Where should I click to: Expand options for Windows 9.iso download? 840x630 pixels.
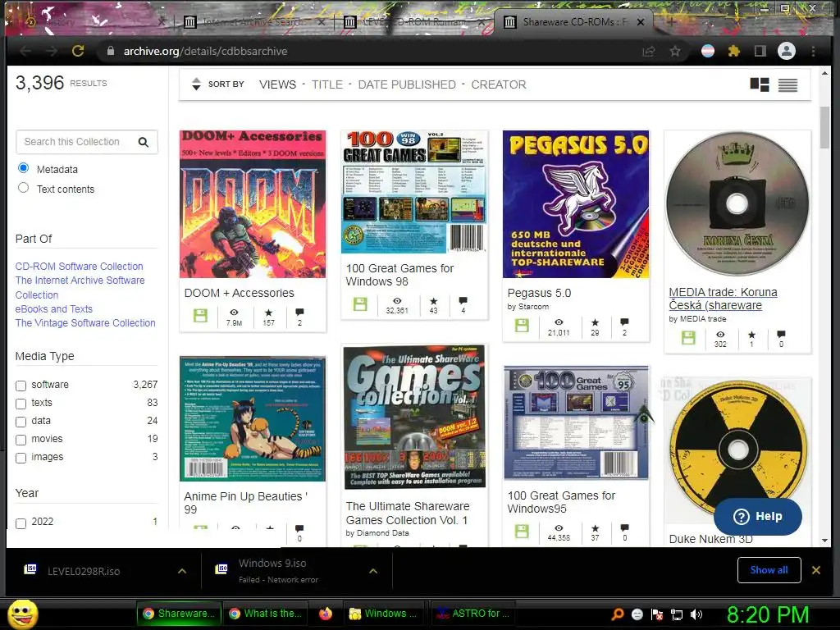(x=373, y=571)
